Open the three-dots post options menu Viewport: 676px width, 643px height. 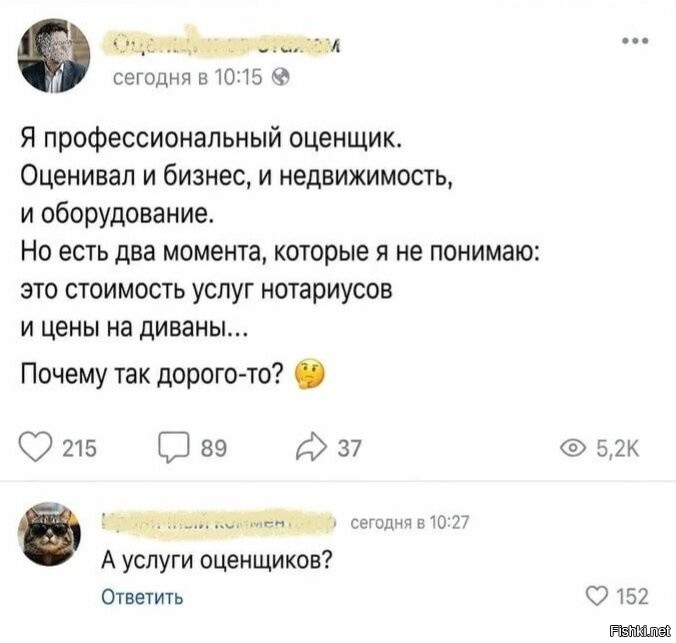[x=635, y=41]
